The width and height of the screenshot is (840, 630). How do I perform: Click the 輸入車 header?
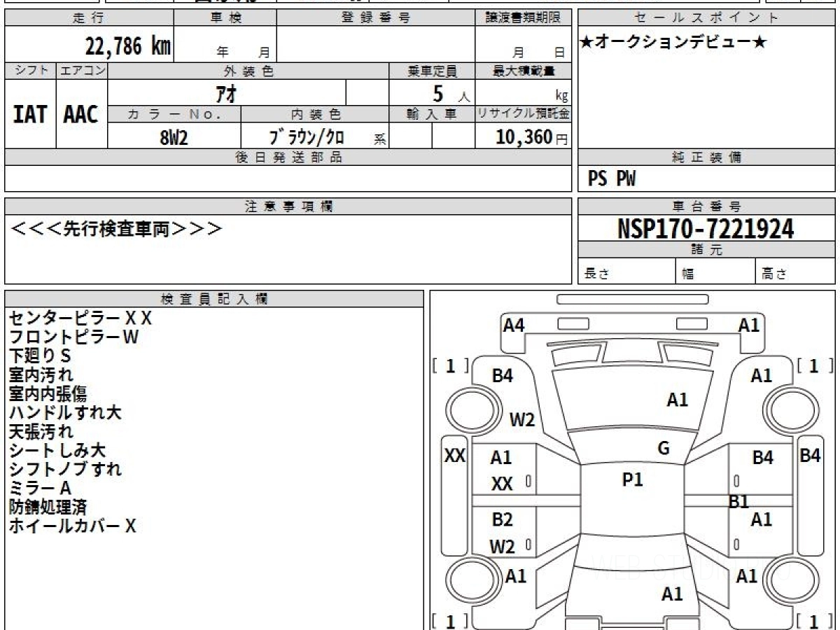click(432, 114)
